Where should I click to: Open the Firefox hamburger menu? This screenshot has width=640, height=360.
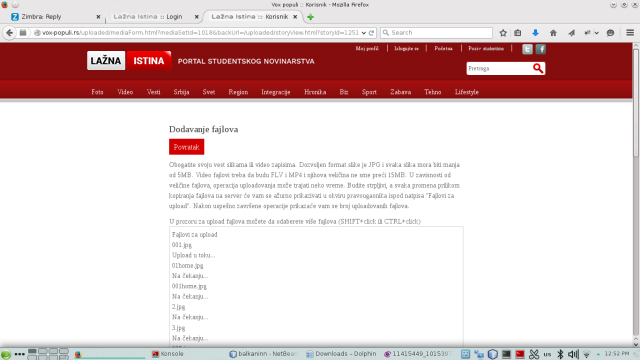pos(630,33)
